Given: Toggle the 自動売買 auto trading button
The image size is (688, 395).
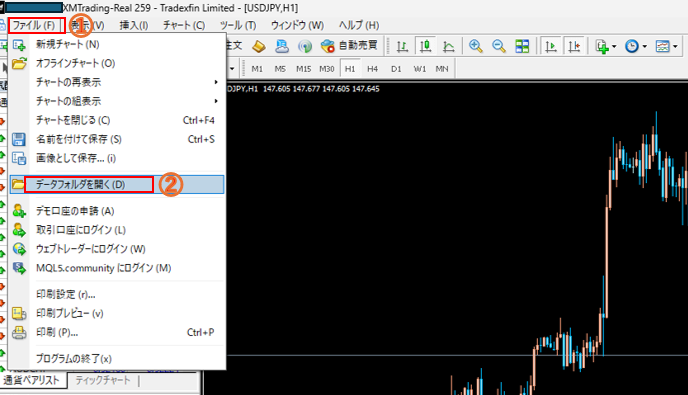Looking at the screenshot, I should pos(349,46).
